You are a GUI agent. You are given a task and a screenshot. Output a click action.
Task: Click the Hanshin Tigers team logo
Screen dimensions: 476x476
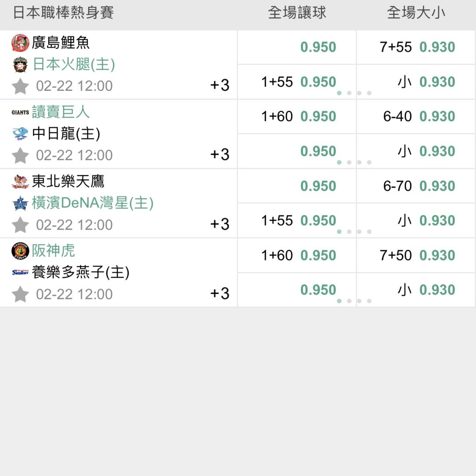click(x=20, y=251)
